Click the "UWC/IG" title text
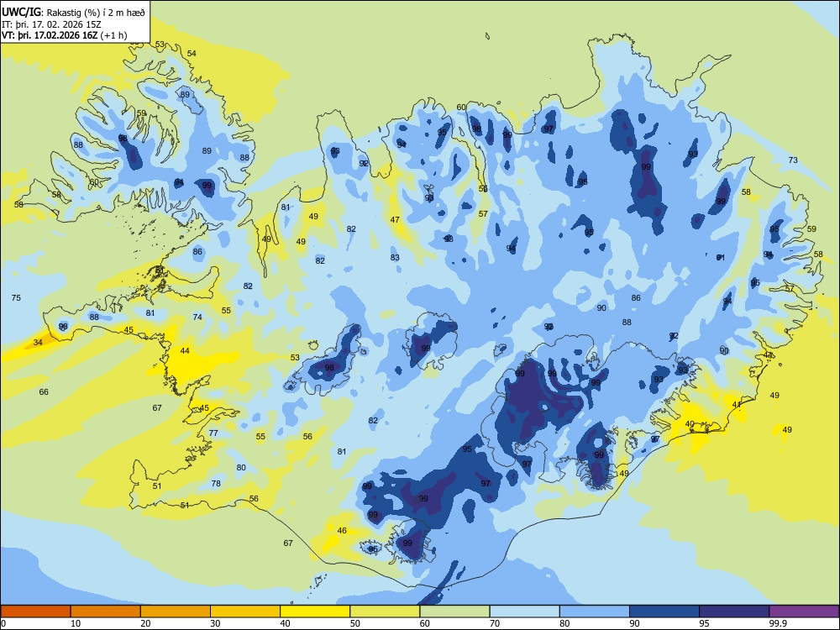The image size is (840, 630). tap(20, 12)
